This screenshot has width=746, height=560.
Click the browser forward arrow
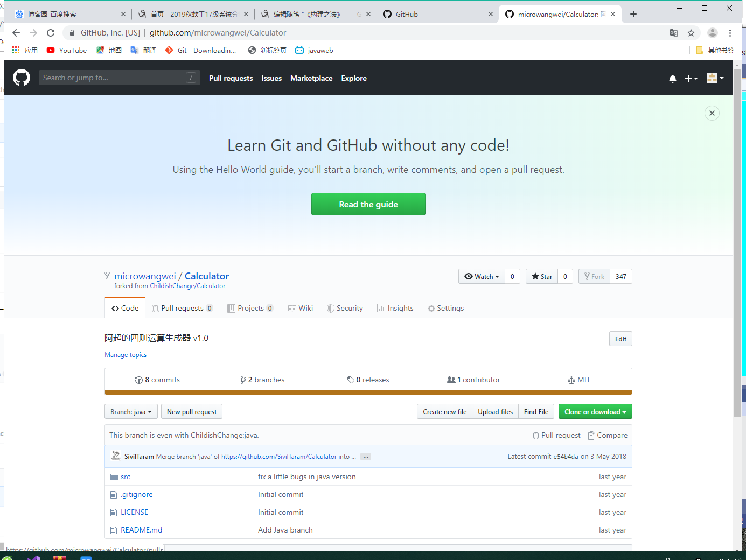pyautogui.click(x=33, y=33)
